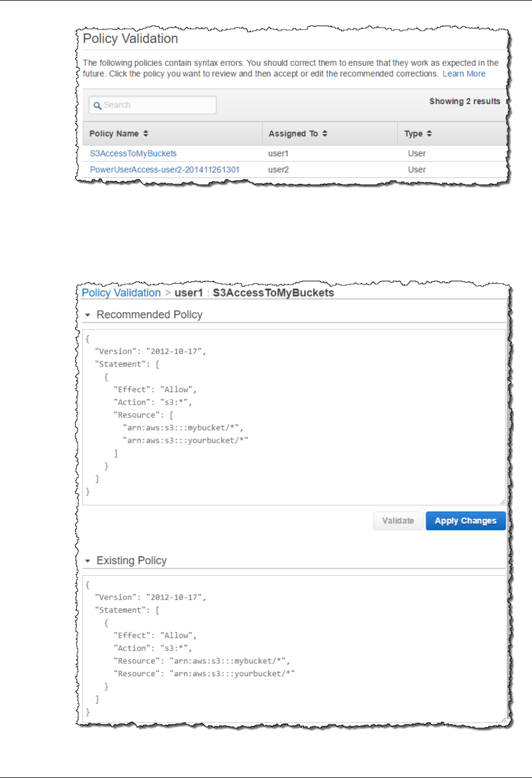Click the Showing 2 results text
This screenshot has width=532, height=778.
(x=465, y=101)
